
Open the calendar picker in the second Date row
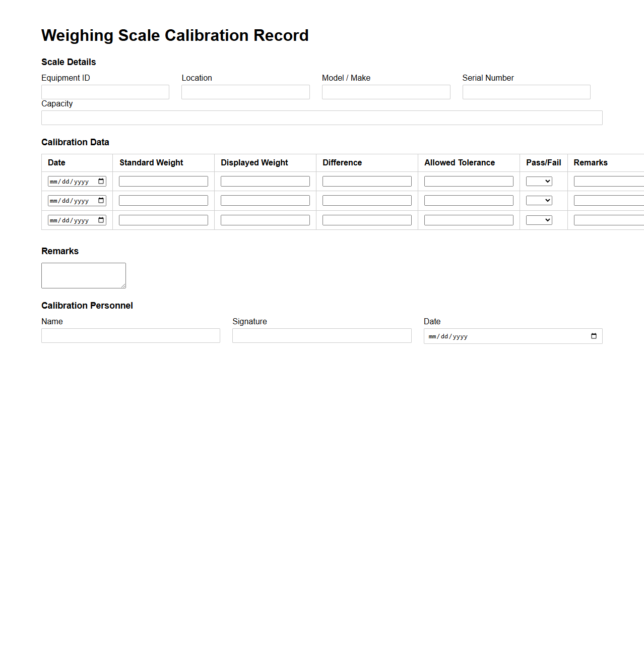100,200
